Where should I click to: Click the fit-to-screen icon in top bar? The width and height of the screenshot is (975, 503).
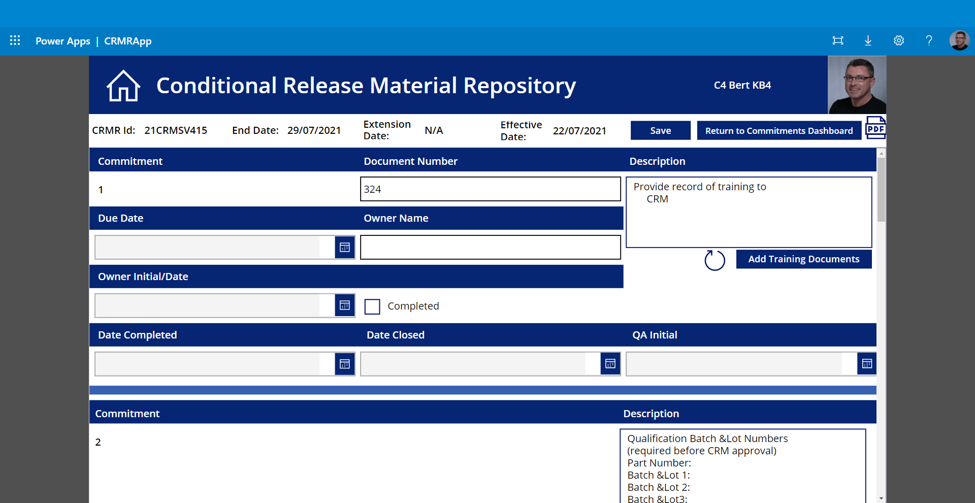point(838,41)
